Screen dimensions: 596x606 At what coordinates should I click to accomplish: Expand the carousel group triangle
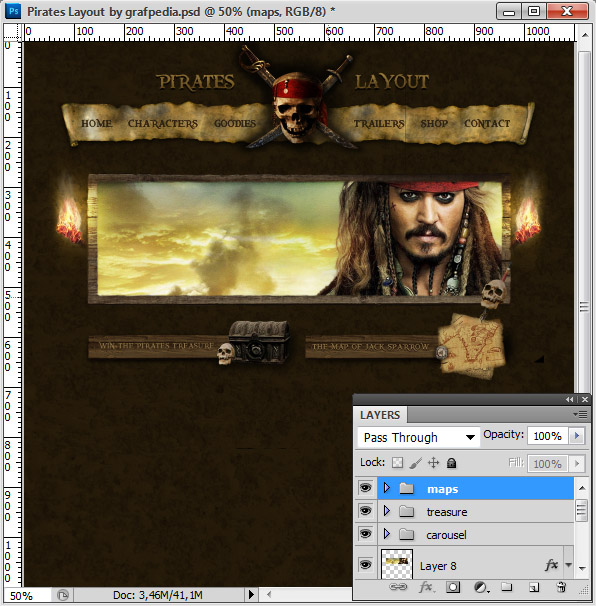pyautogui.click(x=387, y=535)
